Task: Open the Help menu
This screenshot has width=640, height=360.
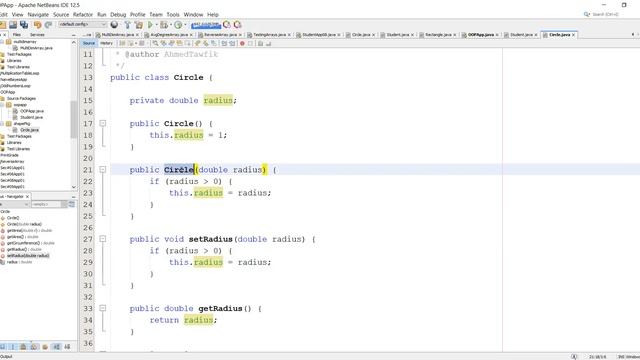Action: (x=213, y=14)
